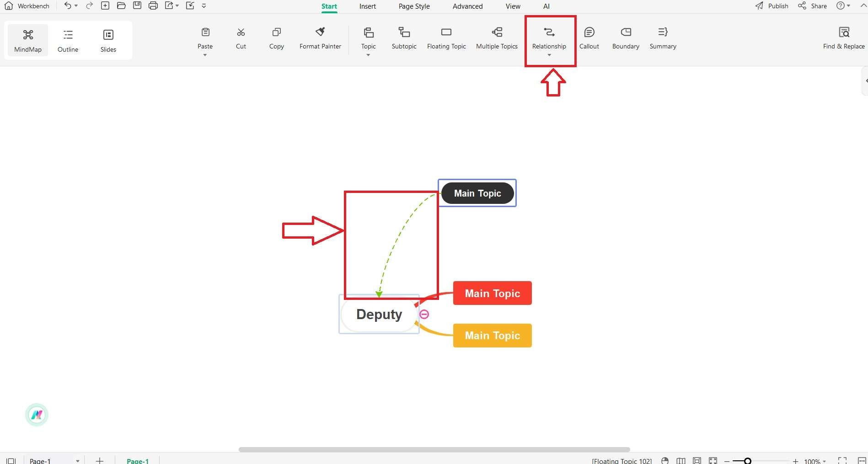Open the undo history dropdown arrow
This screenshot has height=464, width=868.
tap(76, 6)
